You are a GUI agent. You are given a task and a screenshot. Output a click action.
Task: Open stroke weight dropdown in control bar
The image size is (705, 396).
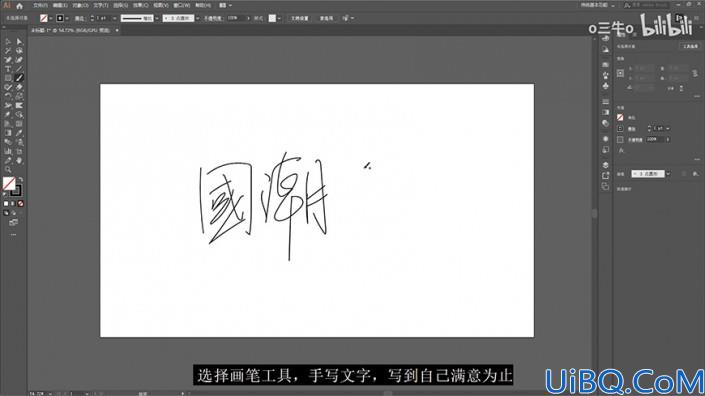(x=115, y=18)
